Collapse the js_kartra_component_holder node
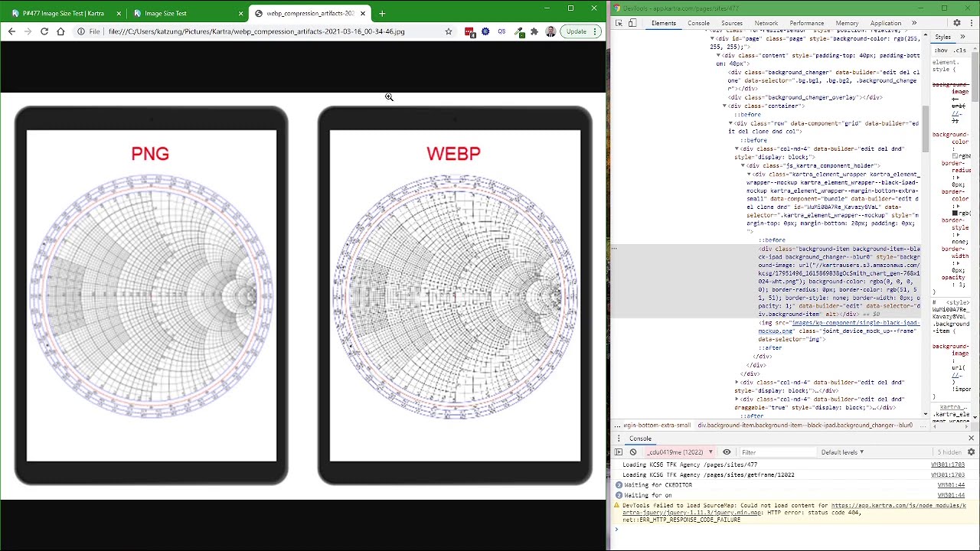Image resolution: width=980 pixels, height=551 pixels. click(x=743, y=165)
